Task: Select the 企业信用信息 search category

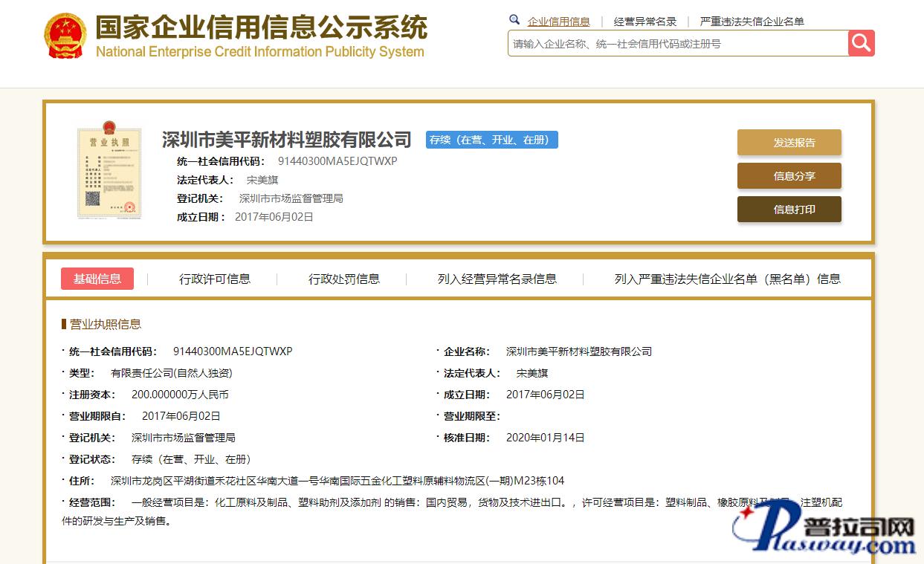Action: (x=558, y=22)
